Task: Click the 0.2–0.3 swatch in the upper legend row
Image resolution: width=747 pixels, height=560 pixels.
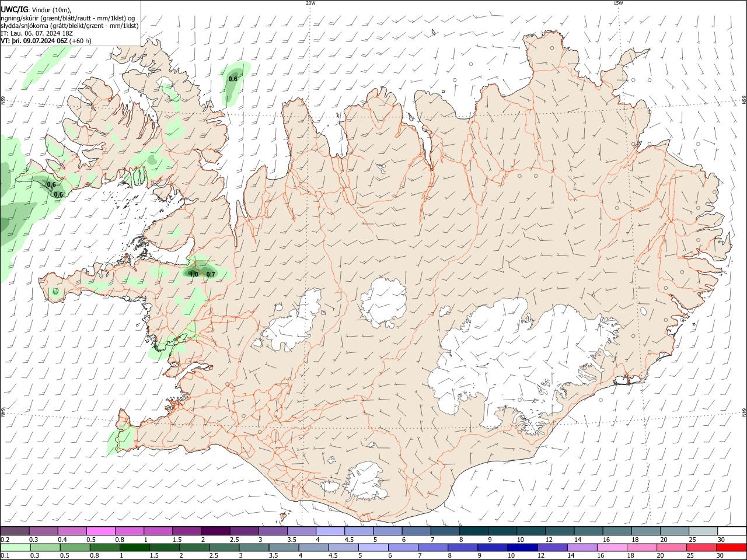Action: (x=15, y=531)
